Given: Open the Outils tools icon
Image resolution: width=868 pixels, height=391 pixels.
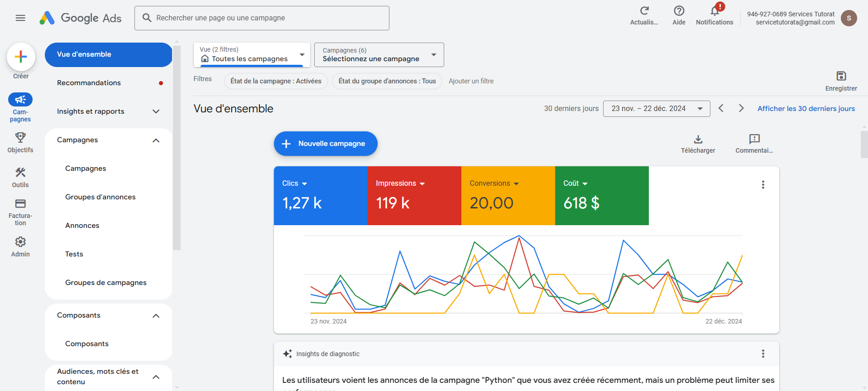Looking at the screenshot, I should (20, 172).
